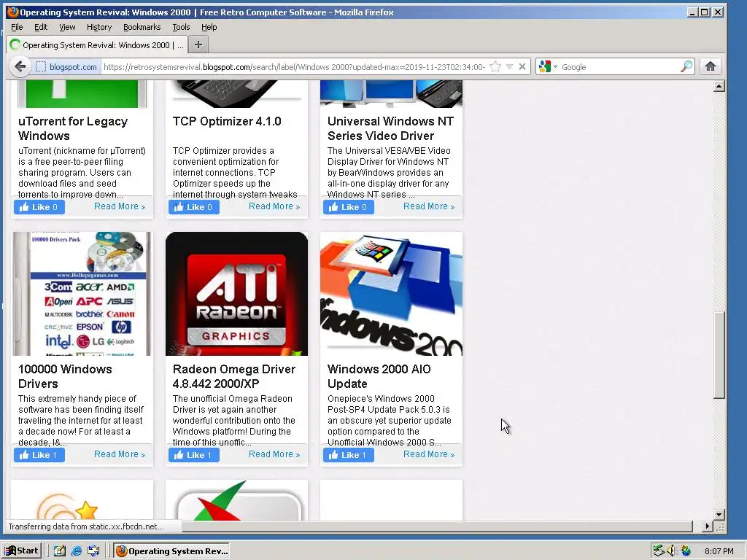Click the volume speaker tray icon

click(672, 551)
